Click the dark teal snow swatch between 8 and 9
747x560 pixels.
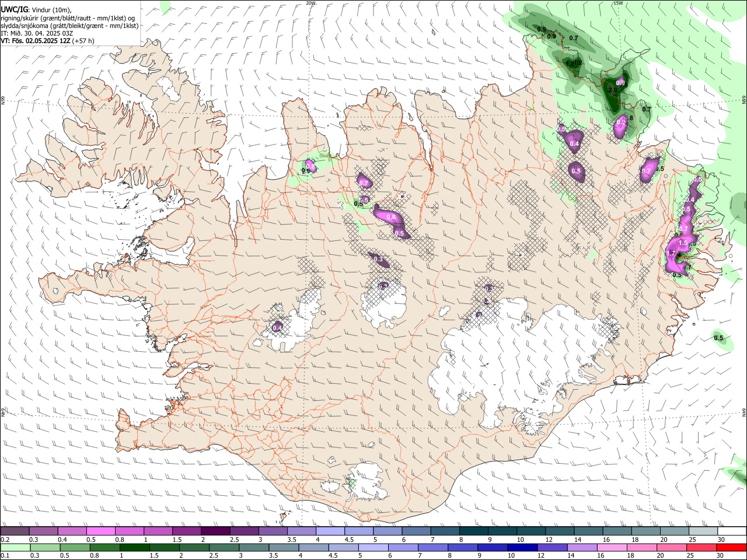point(474,531)
